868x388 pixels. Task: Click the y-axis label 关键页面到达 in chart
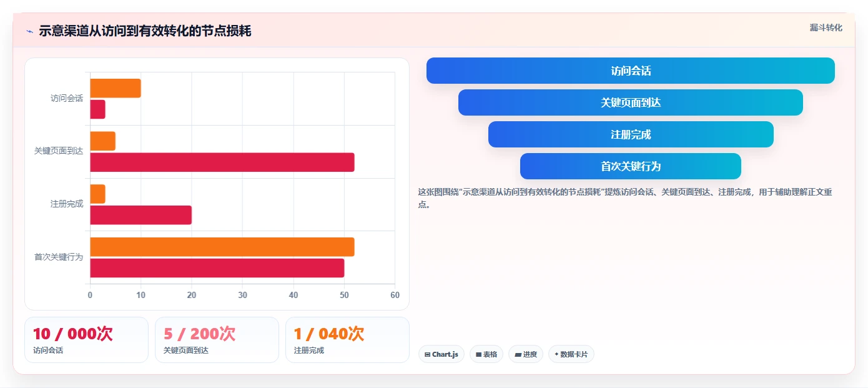coord(59,151)
